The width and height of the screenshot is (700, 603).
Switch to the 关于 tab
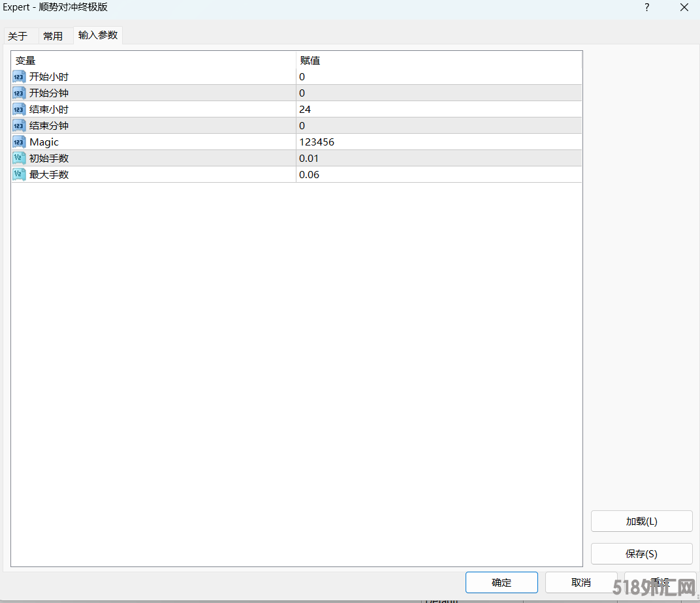point(18,36)
